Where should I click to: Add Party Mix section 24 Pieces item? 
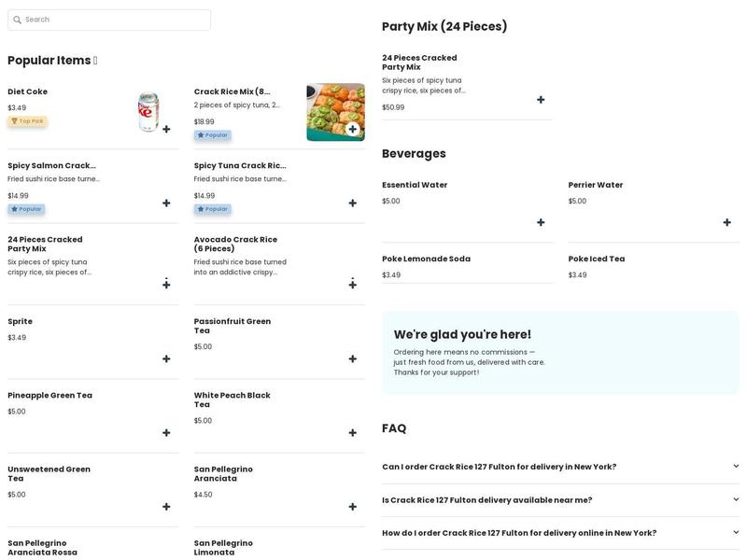[x=541, y=100]
